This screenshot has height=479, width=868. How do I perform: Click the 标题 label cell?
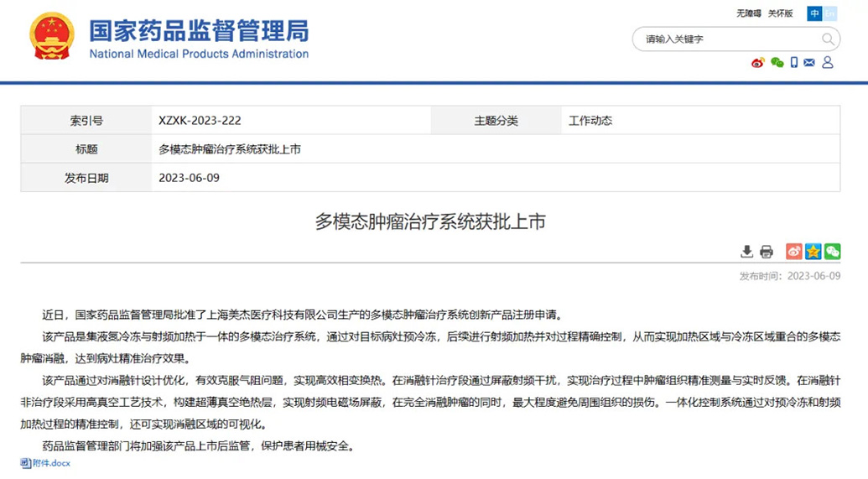tap(86, 149)
